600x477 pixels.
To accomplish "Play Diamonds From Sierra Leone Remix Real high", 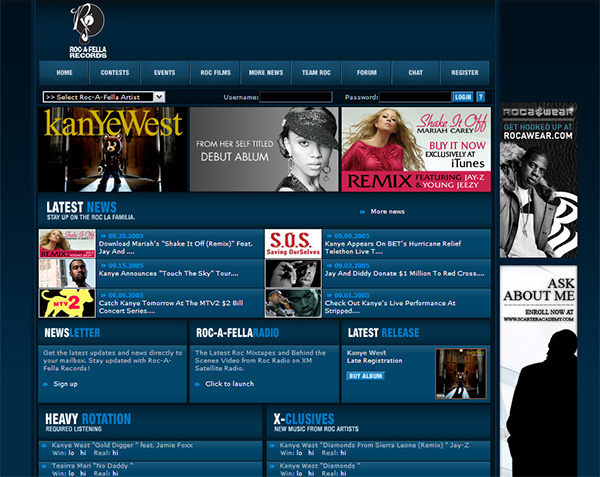I will (343, 453).
